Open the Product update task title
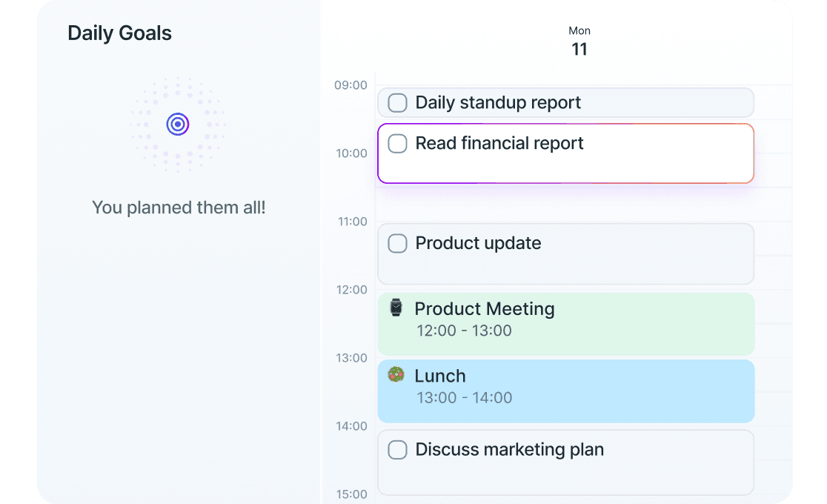This screenshot has width=827, height=504. [478, 243]
